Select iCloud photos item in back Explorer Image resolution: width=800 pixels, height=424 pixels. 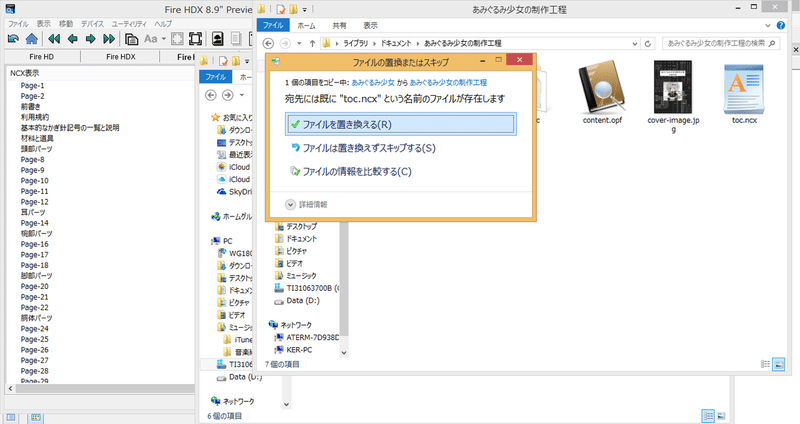[x=234, y=167]
